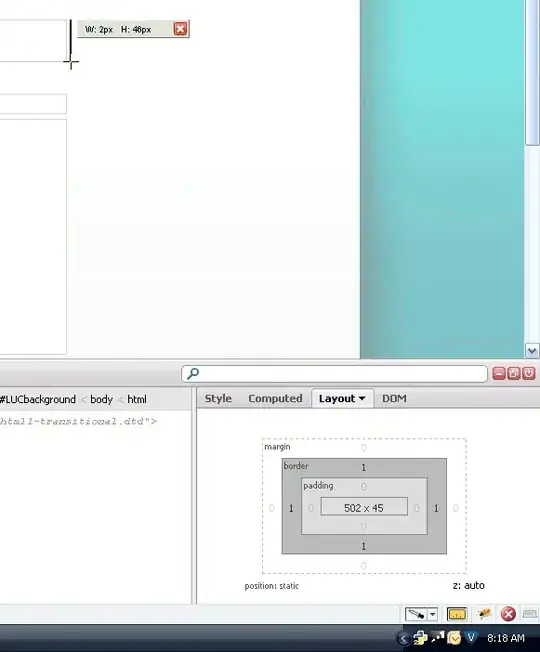This screenshot has width=540, height=652.
Task: Click the page scrollbar down arrow
Action: pyautogui.click(x=532, y=351)
